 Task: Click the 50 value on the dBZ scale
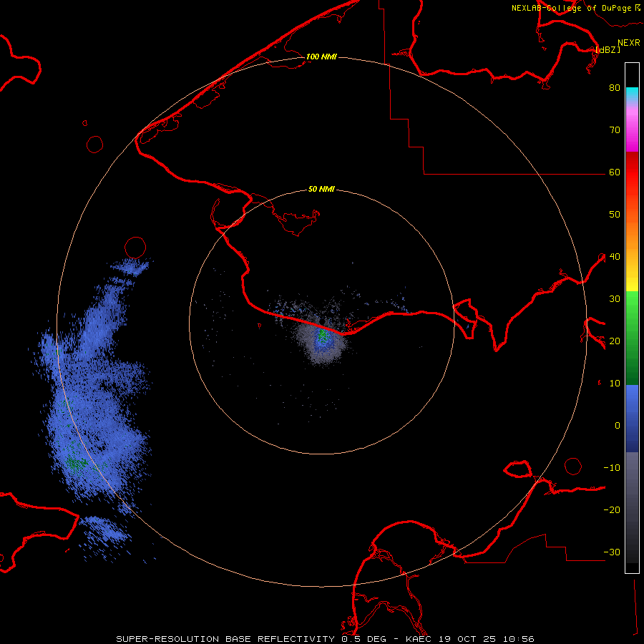615,215
